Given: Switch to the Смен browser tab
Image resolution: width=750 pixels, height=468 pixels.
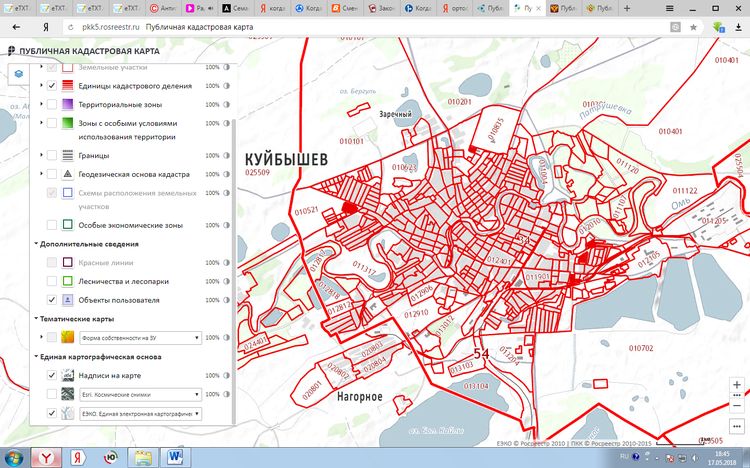Looking at the screenshot, I should tap(345, 8).
